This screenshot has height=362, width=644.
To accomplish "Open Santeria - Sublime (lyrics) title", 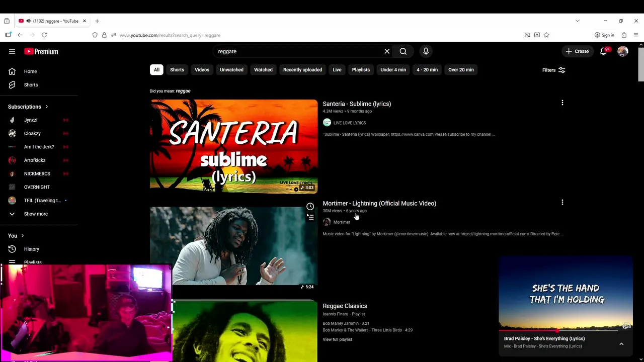I will (x=357, y=104).
